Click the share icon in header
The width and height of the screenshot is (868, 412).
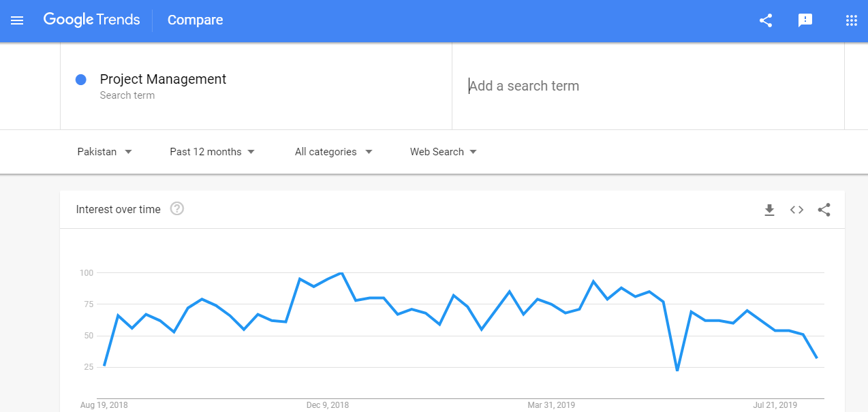[x=766, y=20]
